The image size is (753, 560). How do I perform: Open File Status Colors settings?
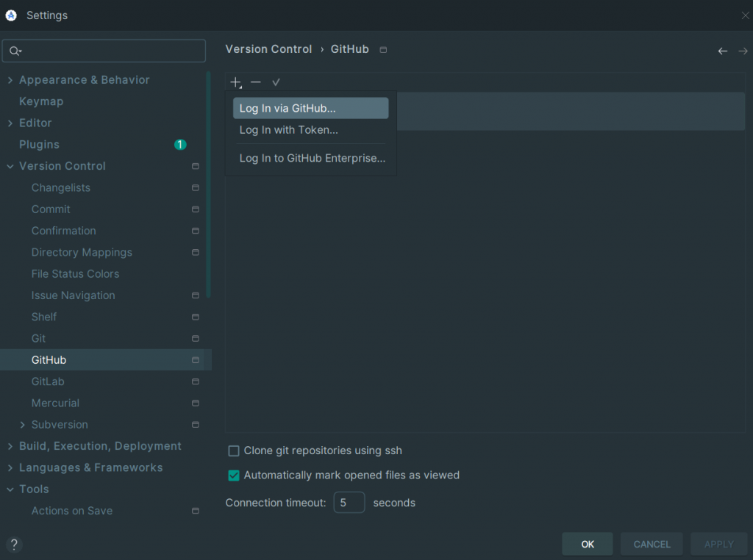[x=76, y=274]
